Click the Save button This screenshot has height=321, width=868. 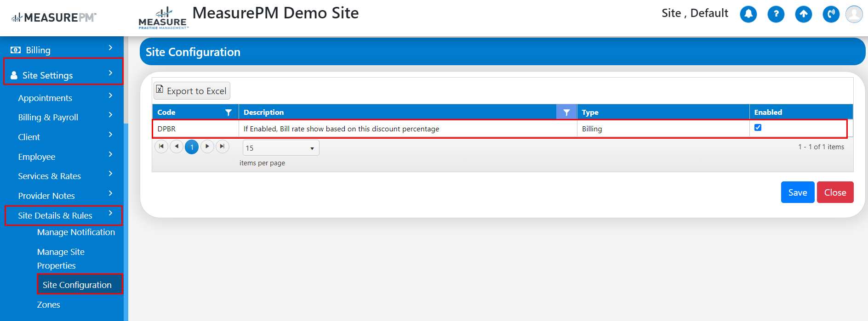[x=798, y=192]
